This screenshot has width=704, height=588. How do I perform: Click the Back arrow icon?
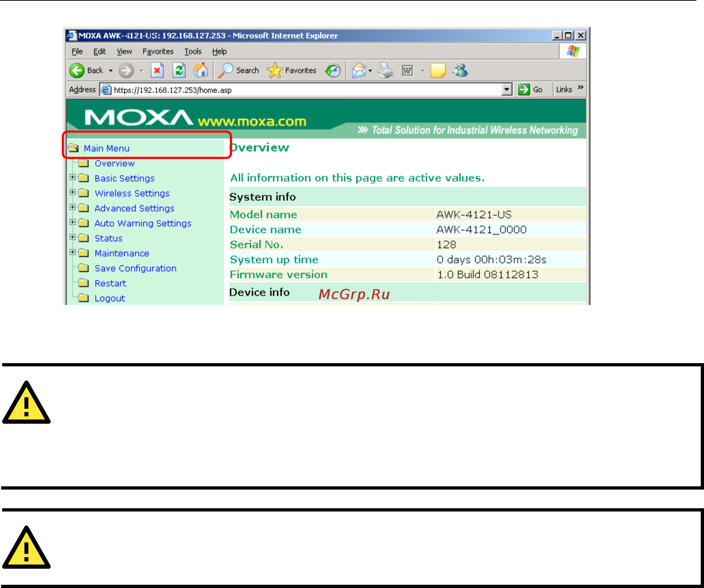pyautogui.click(x=77, y=71)
